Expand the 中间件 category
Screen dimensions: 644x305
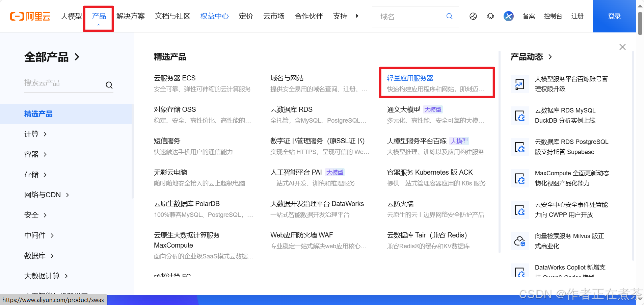point(39,235)
